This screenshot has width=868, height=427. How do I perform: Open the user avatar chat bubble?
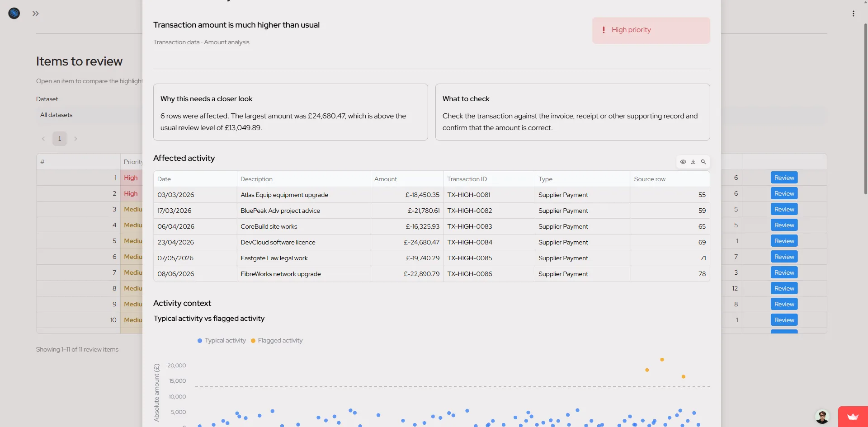[822, 417]
